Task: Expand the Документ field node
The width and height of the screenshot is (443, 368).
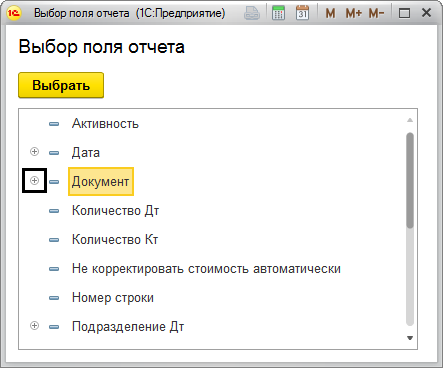Action: 34,180
